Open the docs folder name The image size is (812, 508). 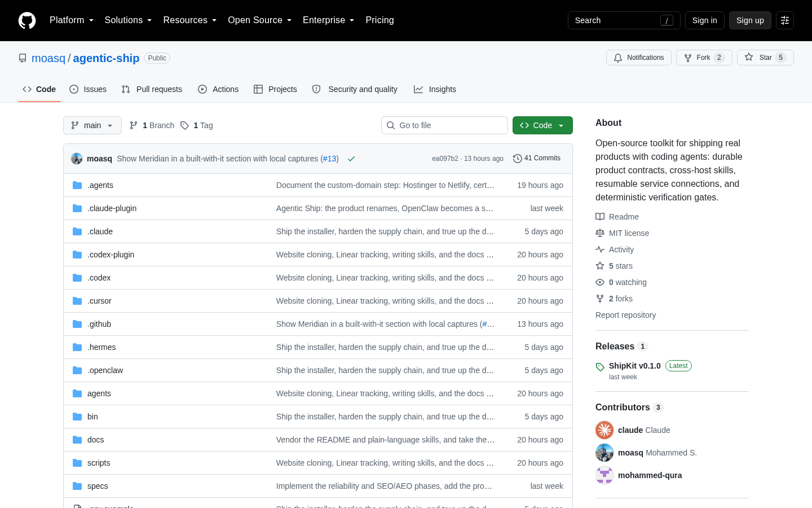pyautogui.click(x=96, y=440)
